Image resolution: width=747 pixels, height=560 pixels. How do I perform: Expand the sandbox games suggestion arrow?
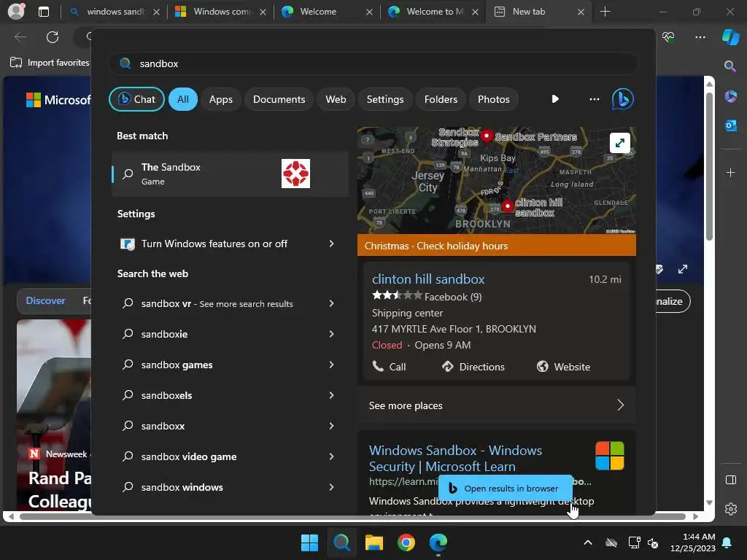tap(331, 365)
